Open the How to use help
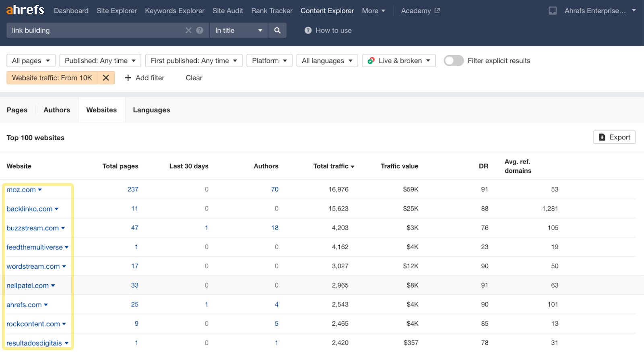The width and height of the screenshot is (644, 352). (x=328, y=30)
